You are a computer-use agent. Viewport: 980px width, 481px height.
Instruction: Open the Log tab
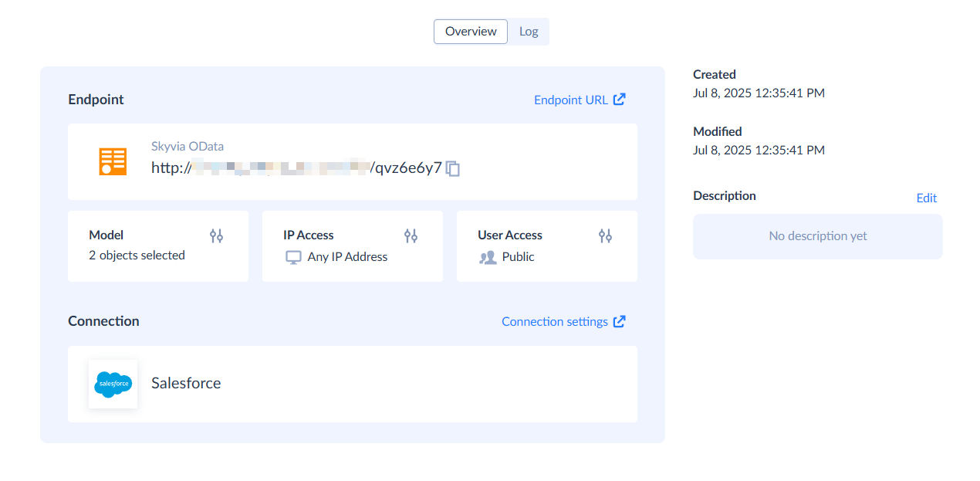point(529,32)
